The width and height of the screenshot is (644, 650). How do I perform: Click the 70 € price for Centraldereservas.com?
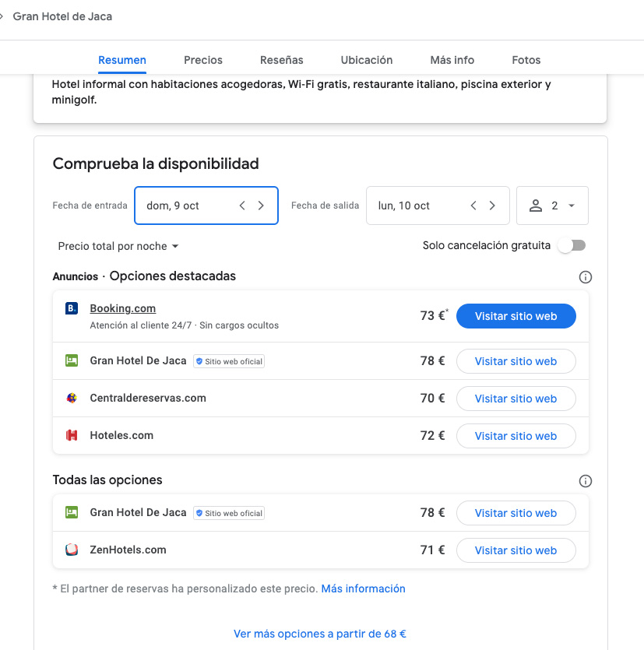(432, 399)
